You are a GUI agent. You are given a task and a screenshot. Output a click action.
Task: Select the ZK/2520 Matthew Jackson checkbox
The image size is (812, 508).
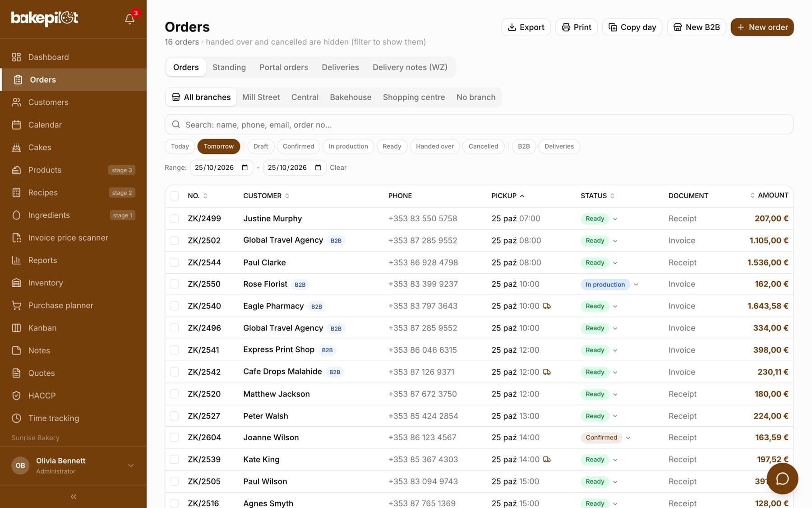coord(174,394)
